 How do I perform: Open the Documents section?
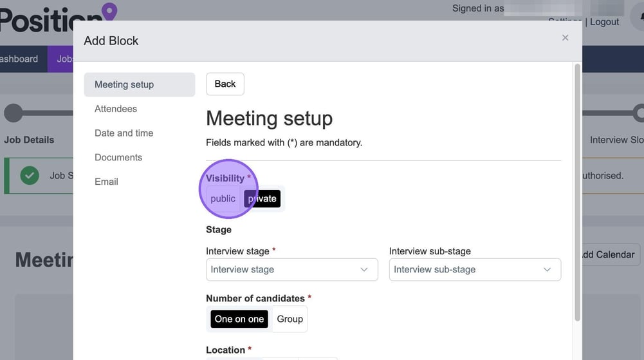click(x=118, y=158)
